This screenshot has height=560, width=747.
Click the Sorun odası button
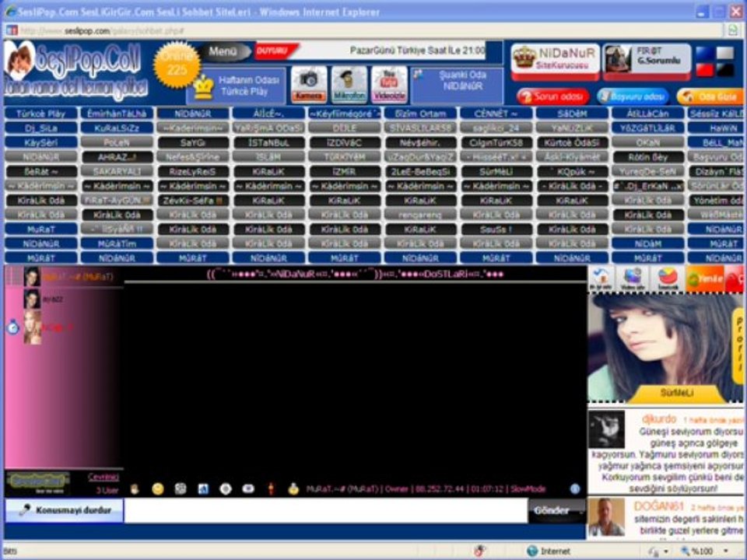click(552, 96)
